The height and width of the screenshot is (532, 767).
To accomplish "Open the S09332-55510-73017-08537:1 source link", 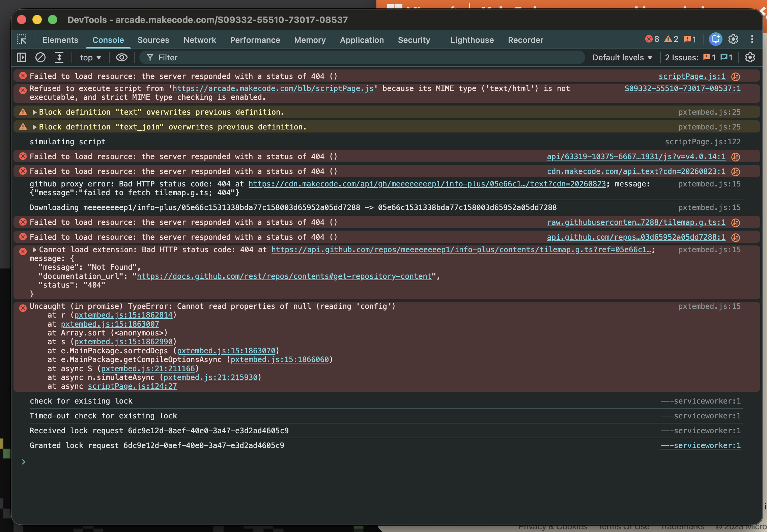I will point(683,89).
